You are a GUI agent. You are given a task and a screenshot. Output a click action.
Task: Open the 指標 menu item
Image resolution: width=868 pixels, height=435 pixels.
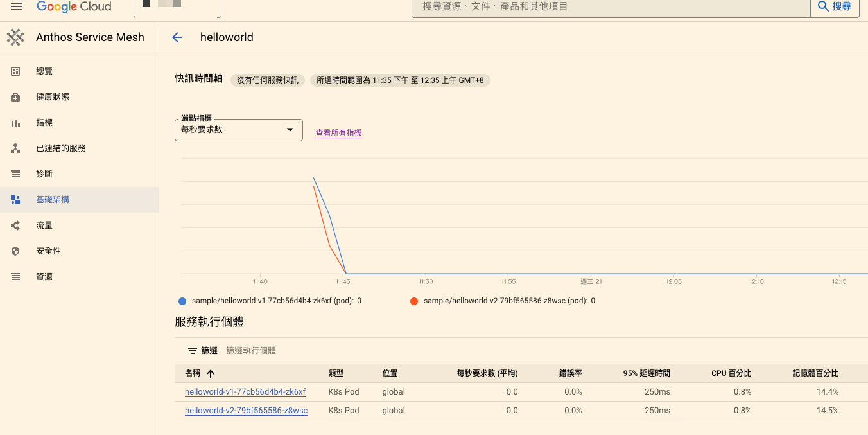click(80, 123)
